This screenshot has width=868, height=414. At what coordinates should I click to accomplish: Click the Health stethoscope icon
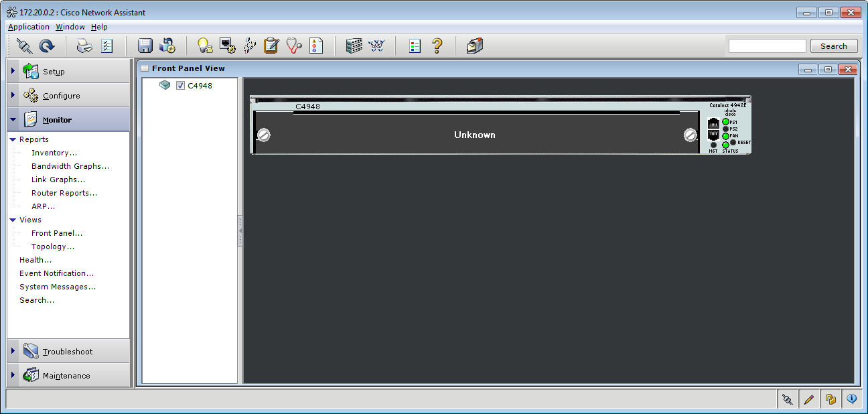294,46
